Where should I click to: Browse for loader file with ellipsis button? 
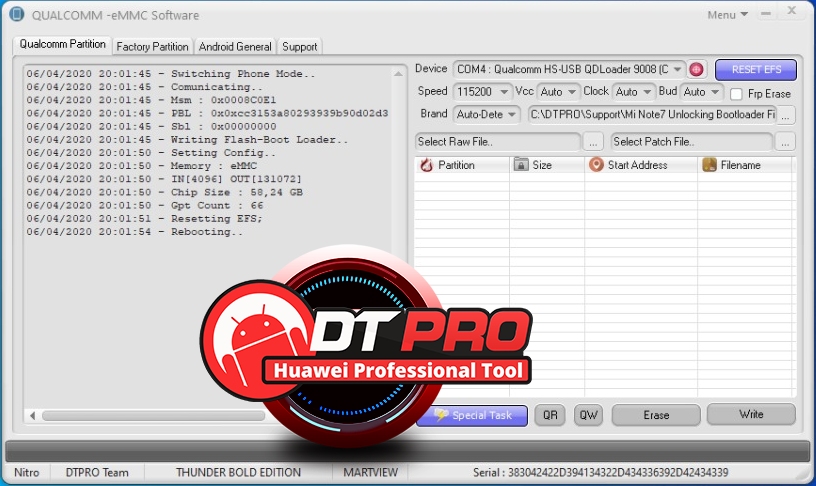point(786,115)
